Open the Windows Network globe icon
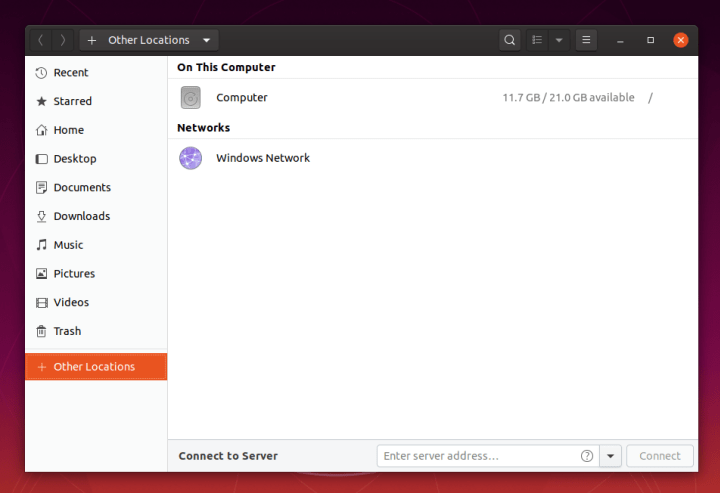This screenshot has height=493, width=720. click(x=191, y=158)
